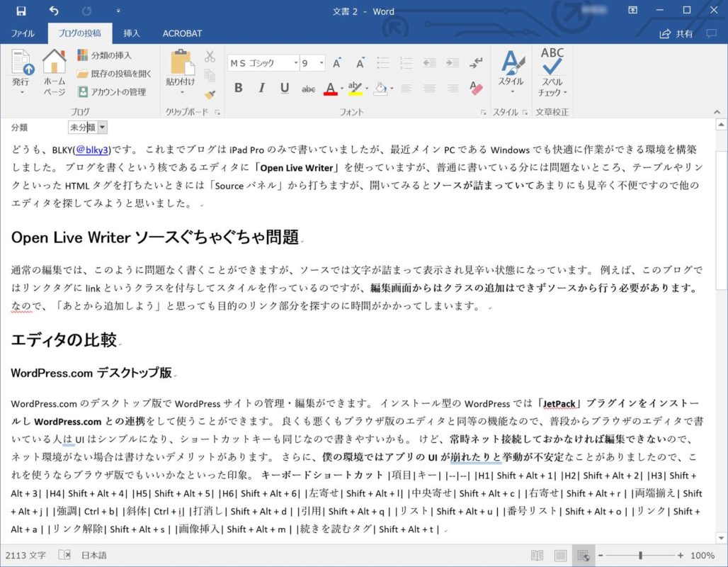Open the proofing errors status icon
The width and height of the screenshot is (728, 567).
[x=64, y=556]
